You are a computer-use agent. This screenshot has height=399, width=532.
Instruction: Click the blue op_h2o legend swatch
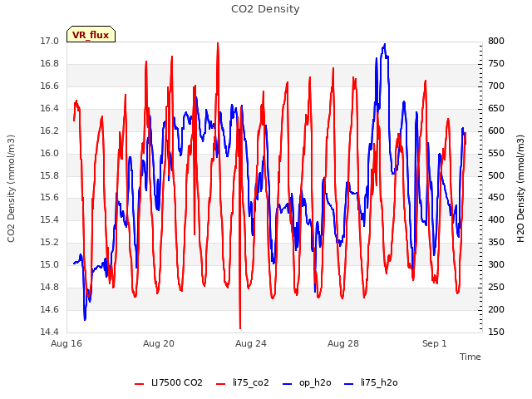288,384
